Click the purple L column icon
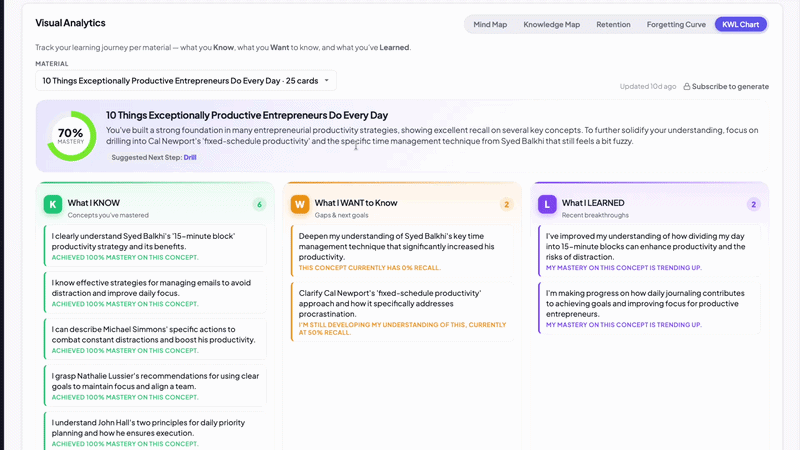Screen dimensions: 800x450 click(547, 204)
